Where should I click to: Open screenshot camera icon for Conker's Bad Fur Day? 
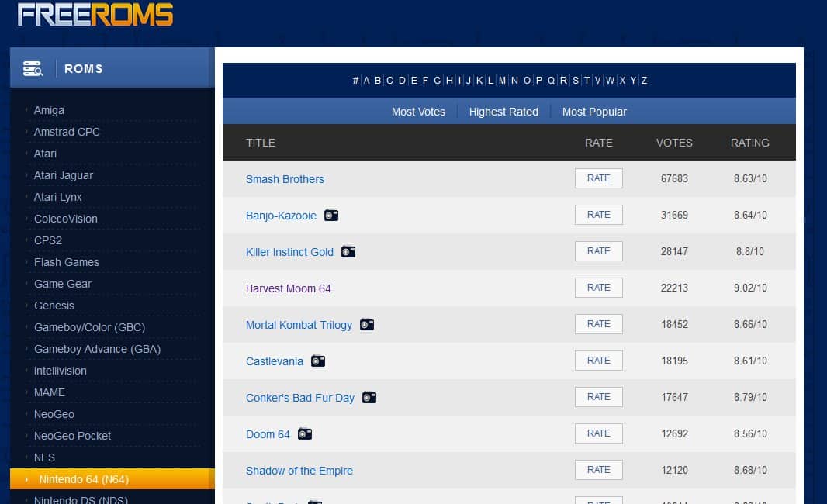pyautogui.click(x=369, y=398)
